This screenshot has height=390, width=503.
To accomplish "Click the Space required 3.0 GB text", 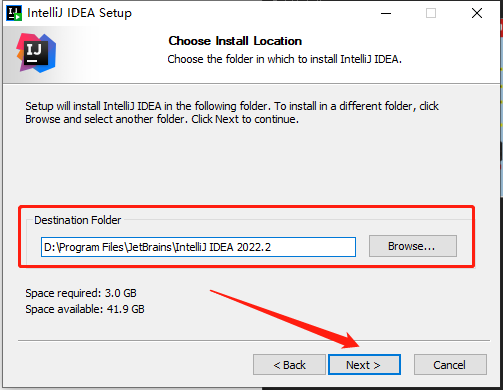I will (x=81, y=293).
